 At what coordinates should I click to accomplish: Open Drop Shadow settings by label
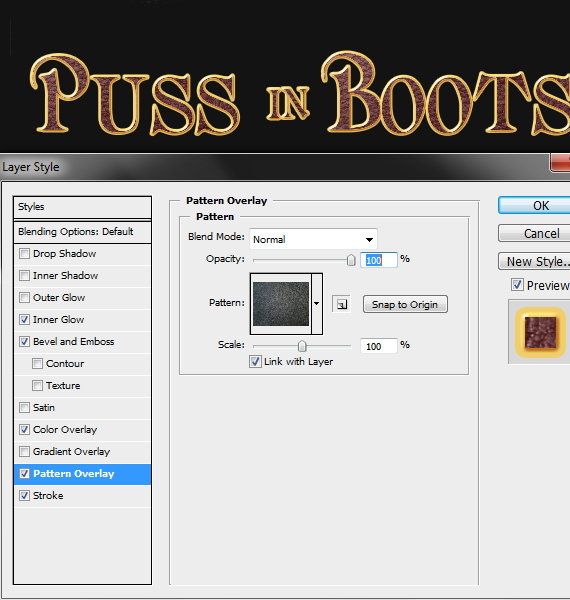coord(64,254)
